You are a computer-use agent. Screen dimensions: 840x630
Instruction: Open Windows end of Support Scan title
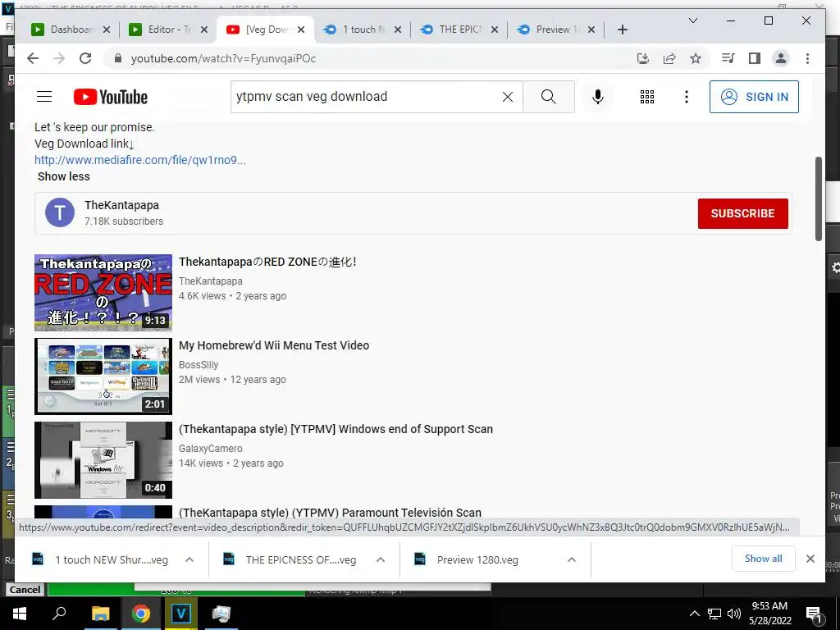[336, 429]
